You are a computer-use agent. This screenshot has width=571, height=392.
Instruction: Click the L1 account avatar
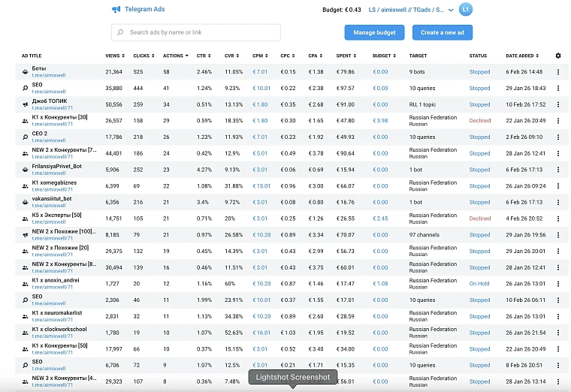click(465, 10)
